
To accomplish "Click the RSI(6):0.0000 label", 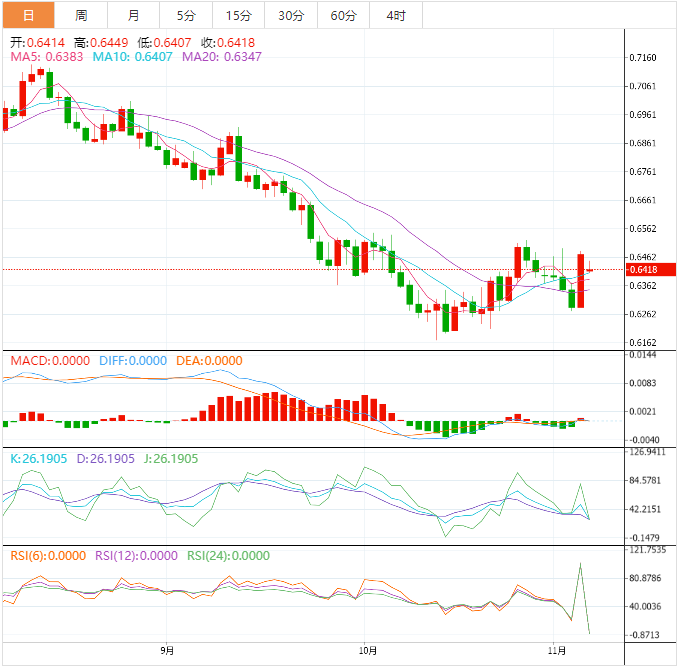I will [48, 556].
